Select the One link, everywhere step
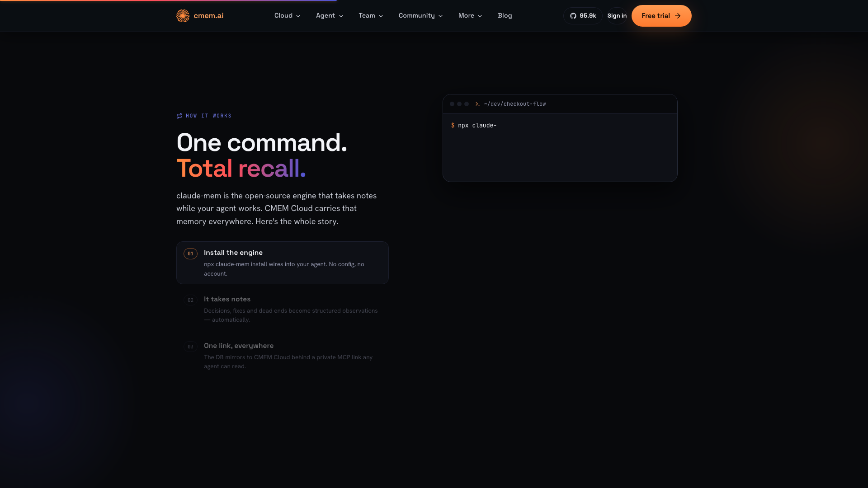Screen dimensions: 868x488 tap(283, 356)
